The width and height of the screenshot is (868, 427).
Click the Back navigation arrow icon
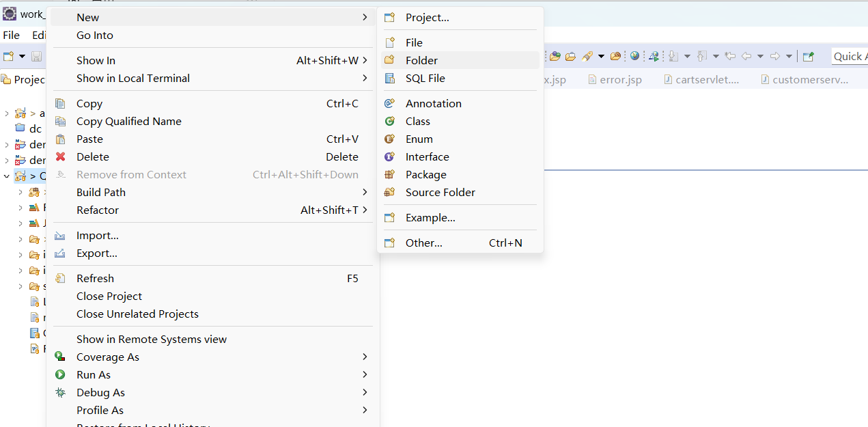coord(746,56)
